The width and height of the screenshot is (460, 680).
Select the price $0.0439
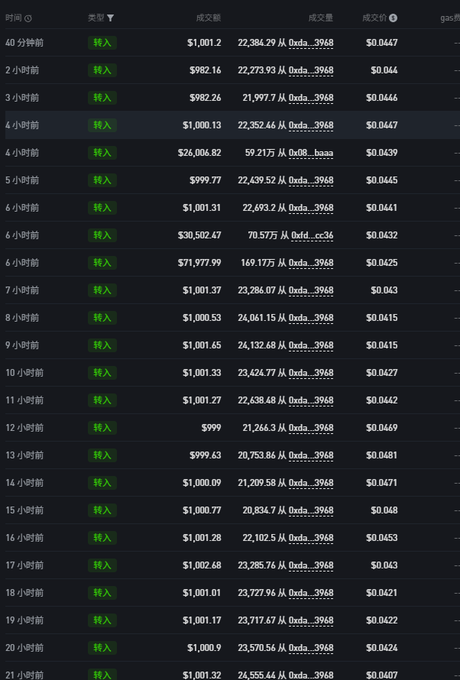pyautogui.click(x=382, y=153)
